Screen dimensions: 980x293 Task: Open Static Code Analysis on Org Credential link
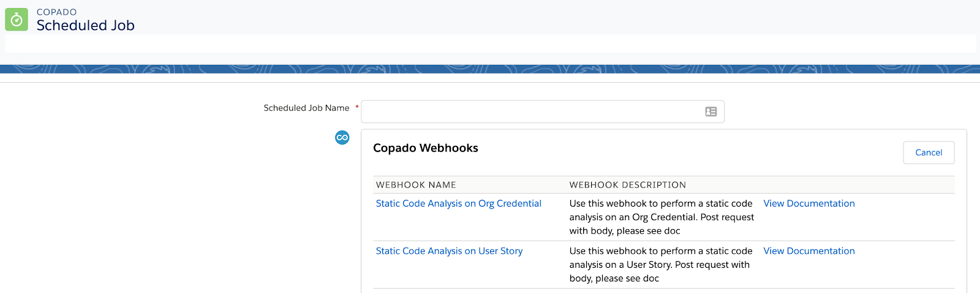[x=458, y=204]
